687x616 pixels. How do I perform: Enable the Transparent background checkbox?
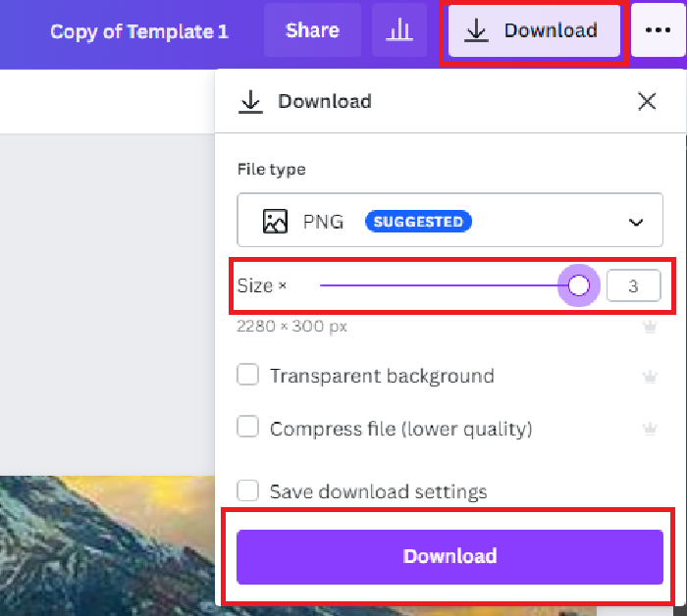point(248,375)
